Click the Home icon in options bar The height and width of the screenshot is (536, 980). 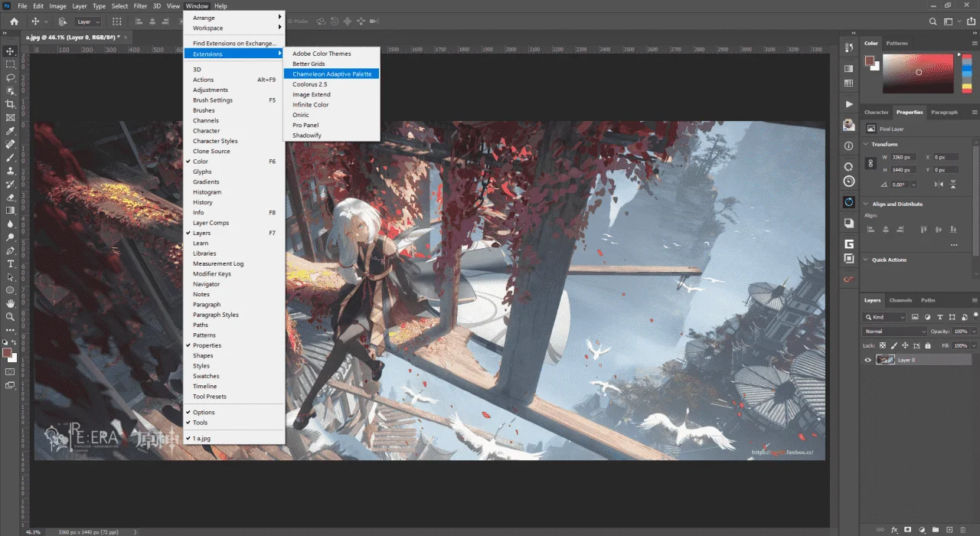[14, 21]
